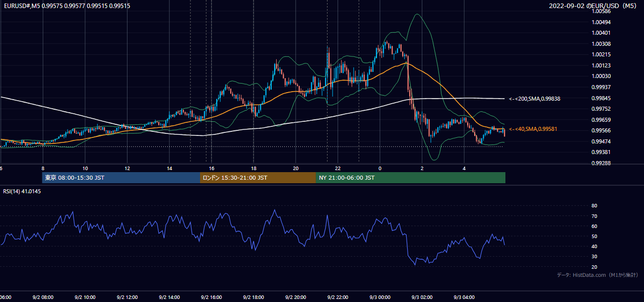Click price axis value 1.00215
The width and height of the screenshot is (644, 302).
coord(601,54)
